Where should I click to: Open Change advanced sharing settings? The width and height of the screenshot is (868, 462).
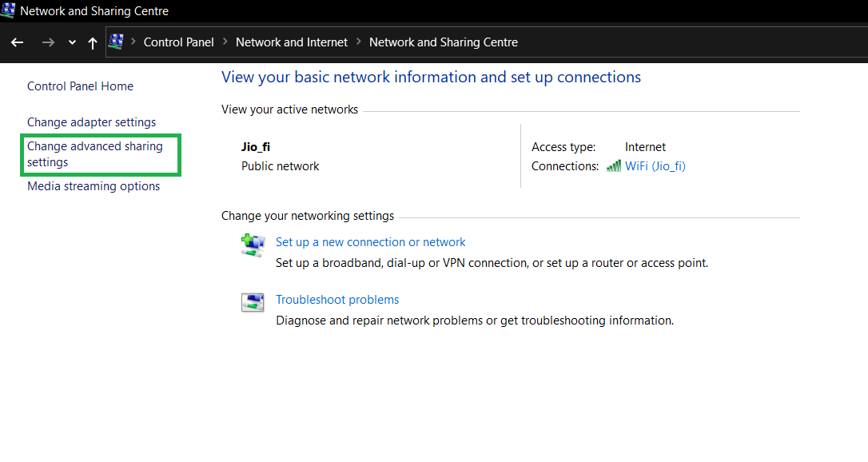pos(94,154)
